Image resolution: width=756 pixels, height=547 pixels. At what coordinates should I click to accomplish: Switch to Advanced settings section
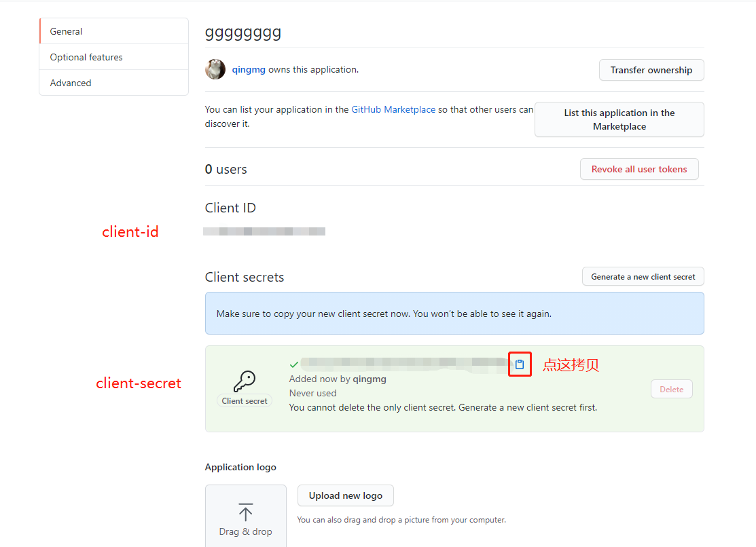(x=71, y=83)
